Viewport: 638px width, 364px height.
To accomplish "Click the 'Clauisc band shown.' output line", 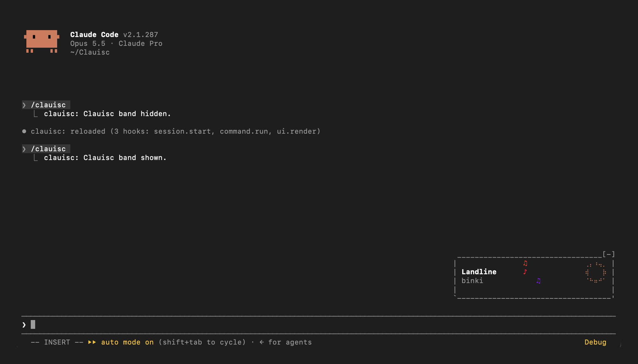I will [x=105, y=158].
